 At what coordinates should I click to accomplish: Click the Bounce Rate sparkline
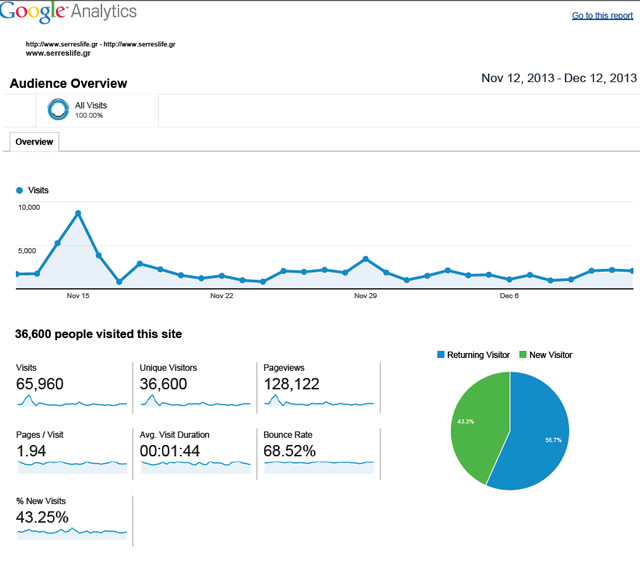318,465
